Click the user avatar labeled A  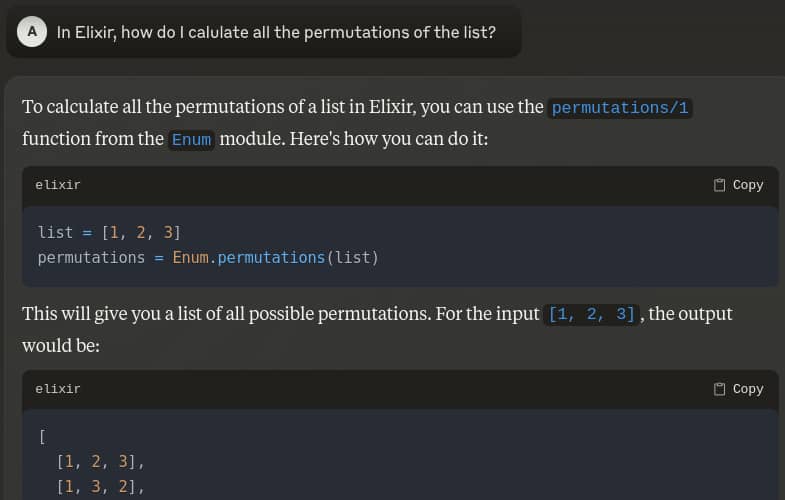(x=32, y=32)
